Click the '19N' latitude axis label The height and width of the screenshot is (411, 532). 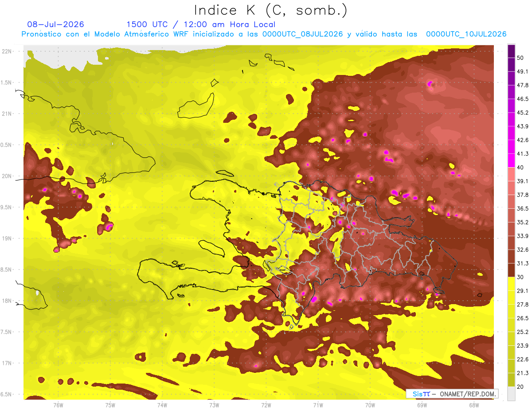tap(7, 239)
